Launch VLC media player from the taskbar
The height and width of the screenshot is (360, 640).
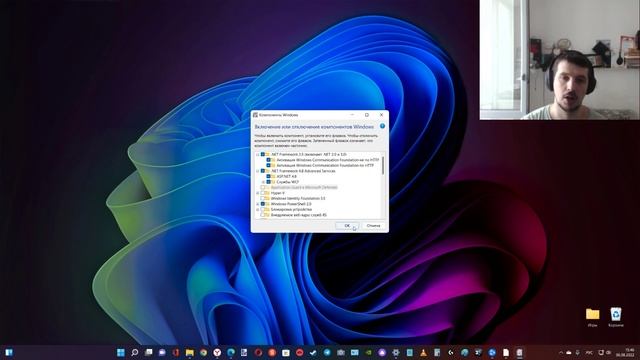(x=423, y=352)
